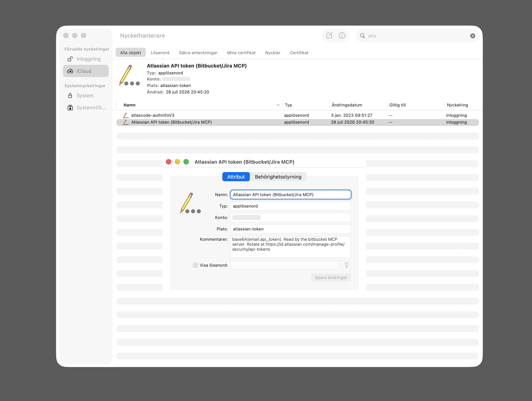The height and width of the screenshot is (401, 532).
Task: Select the atlascode-authinfoV3 row
Action: (x=297, y=115)
